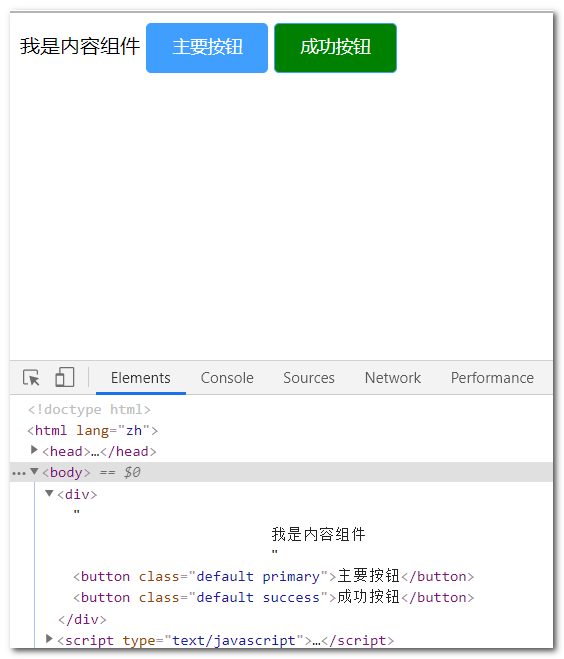Select the html lang="zh" node
Viewport: 564px width, 659px height.
coord(92,430)
